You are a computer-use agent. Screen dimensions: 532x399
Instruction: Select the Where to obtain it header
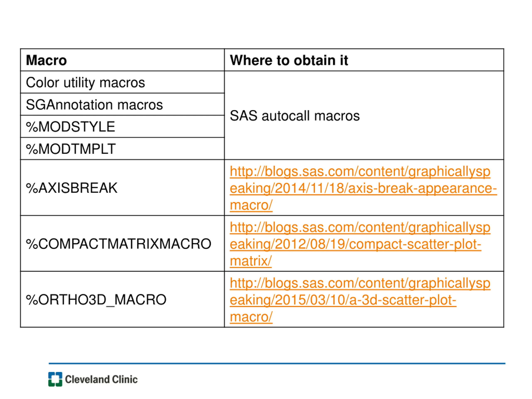pos(364,60)
